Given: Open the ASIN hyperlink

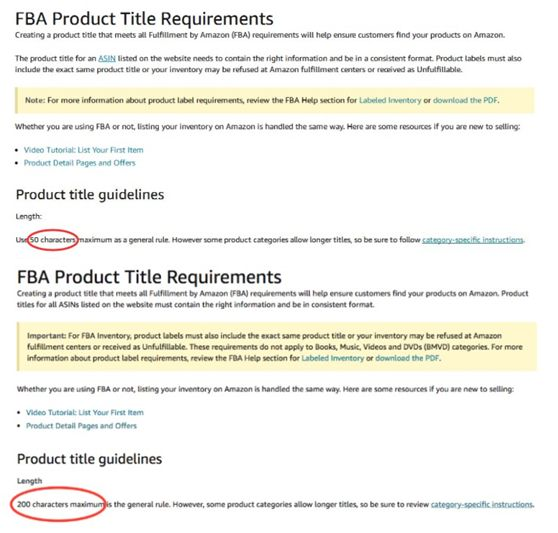Looking at the screenshot, I should 107,58.
